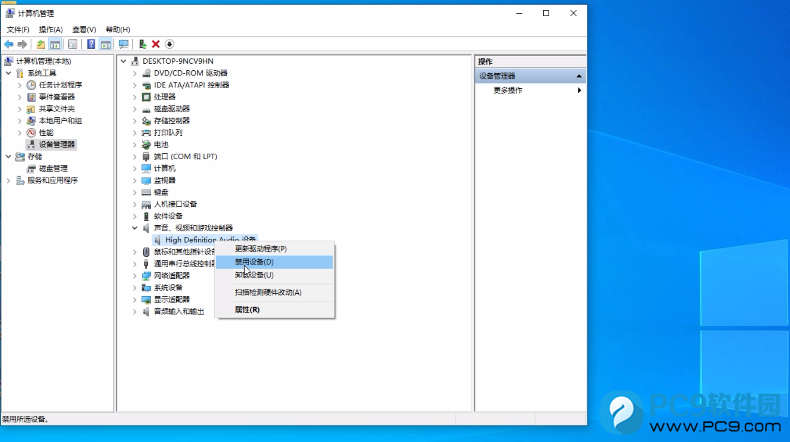Click the update driver icon with green arrow
The height and width of the screenshot is (442, 790).
click(x=143, y=44)
